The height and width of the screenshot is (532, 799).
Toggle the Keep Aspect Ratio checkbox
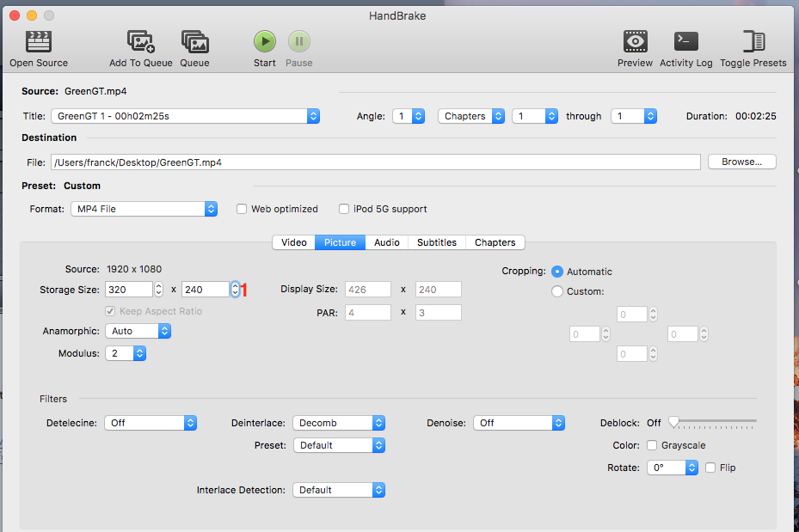tap(110, 311)
